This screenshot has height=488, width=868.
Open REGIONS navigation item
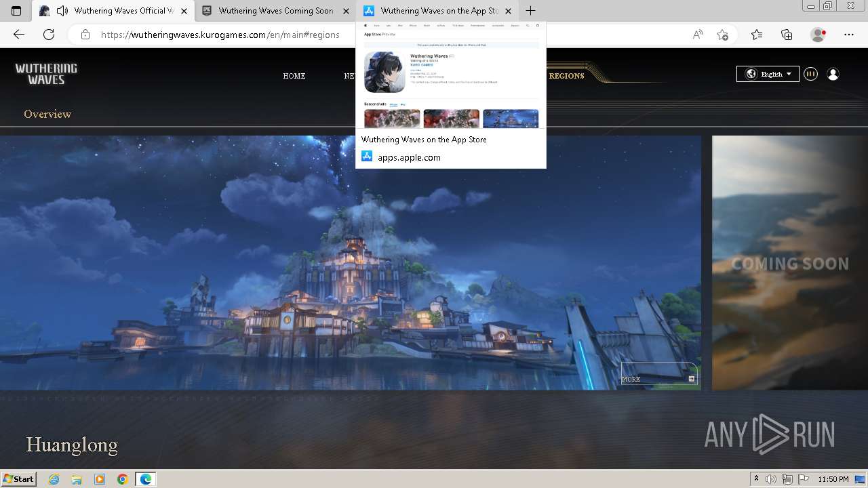(566, 76)
